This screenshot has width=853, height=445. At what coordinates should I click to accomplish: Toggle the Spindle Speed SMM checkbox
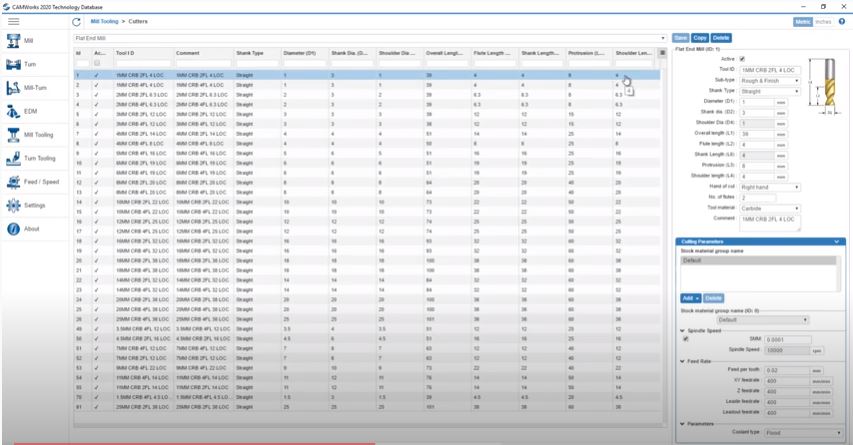click(685, 339)
